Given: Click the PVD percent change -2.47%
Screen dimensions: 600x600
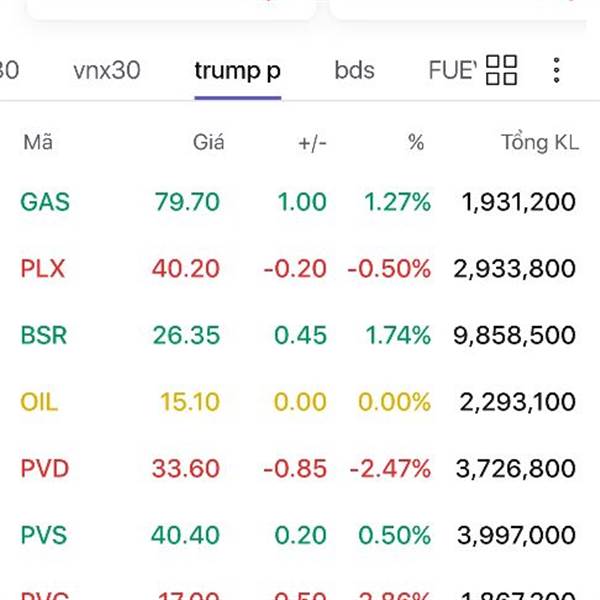Looking at the screenshot, I should coord(389,468).
